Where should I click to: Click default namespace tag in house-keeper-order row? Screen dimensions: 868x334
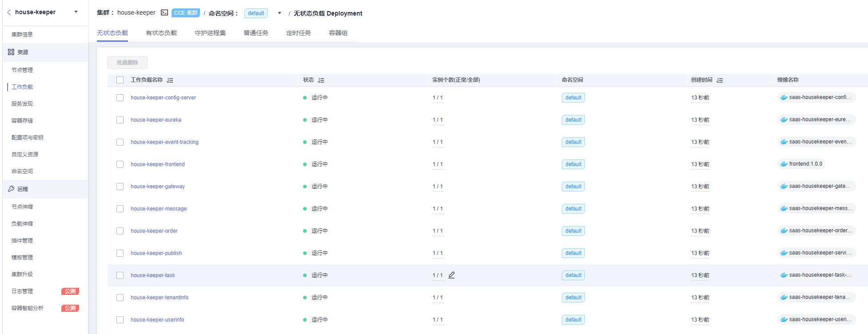click(573, 231)
